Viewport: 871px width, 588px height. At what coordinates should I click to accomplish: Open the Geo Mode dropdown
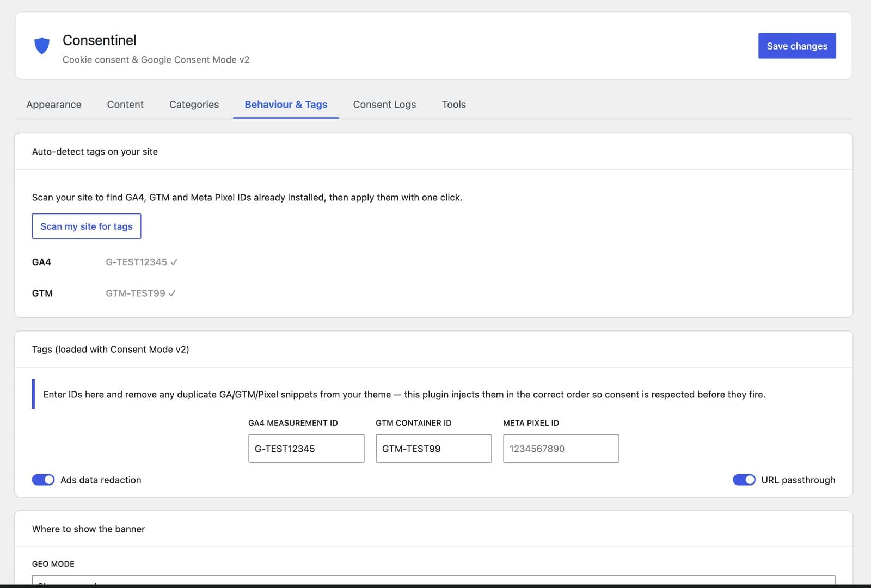coord(433,580)
